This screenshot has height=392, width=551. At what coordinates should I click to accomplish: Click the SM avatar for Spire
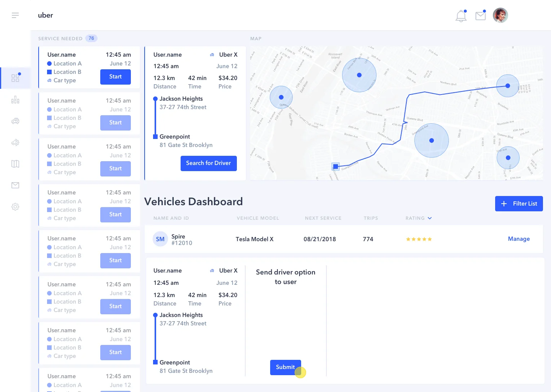(x=160, y=239)
